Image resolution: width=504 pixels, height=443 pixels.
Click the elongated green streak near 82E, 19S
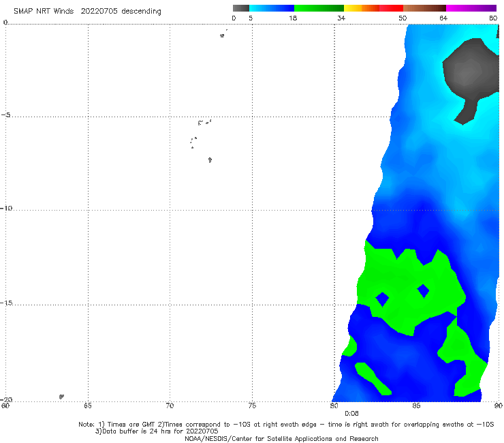(x=373, y=379)
